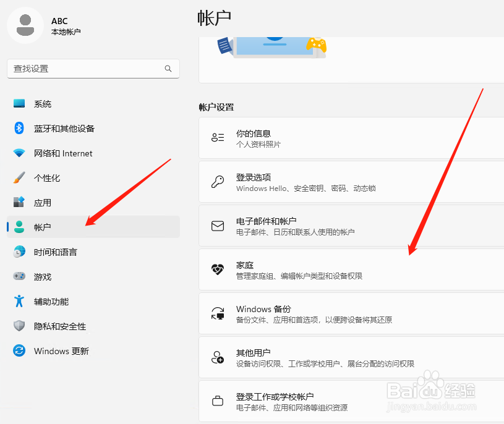
Task: Click the 家庭 heart icon
Action: point(218,269)
